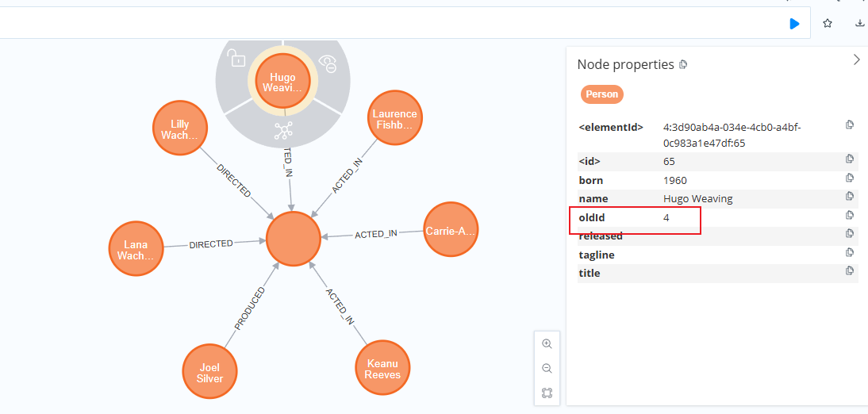Select the Joel Silver node

(210, 371)
